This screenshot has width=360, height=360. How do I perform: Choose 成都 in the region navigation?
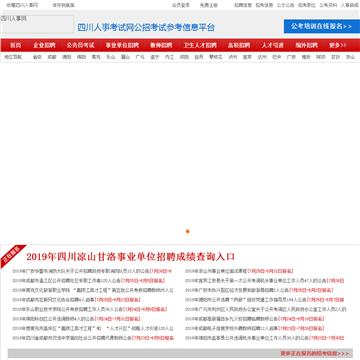tap(52, 57)
